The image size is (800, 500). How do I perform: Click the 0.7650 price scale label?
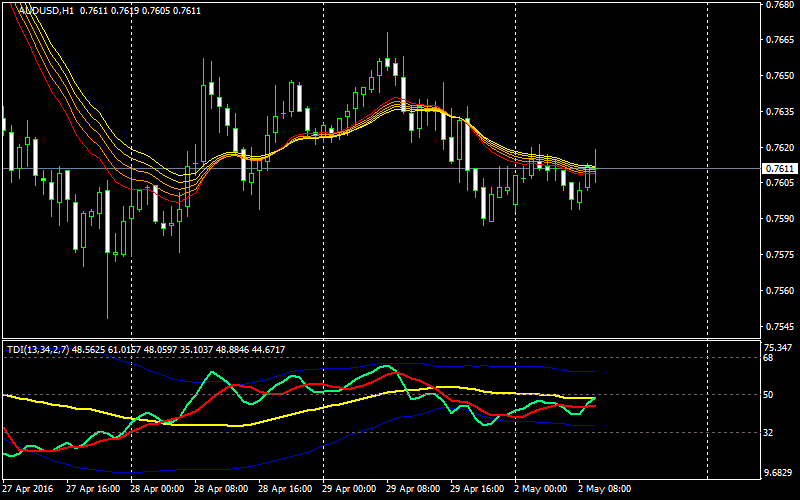tap(779, 76)
